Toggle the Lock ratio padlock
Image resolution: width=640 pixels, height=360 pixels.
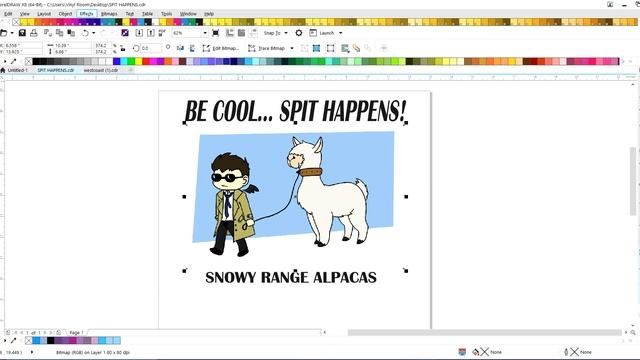(122, 49)
